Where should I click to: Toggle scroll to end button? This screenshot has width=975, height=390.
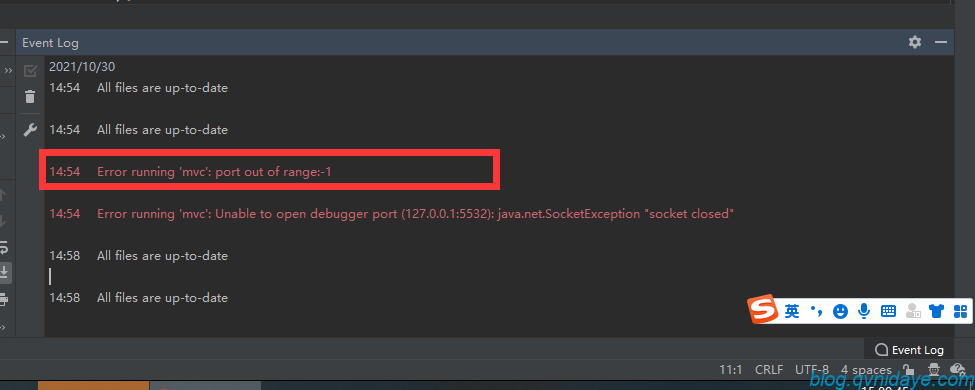point(4,272)
